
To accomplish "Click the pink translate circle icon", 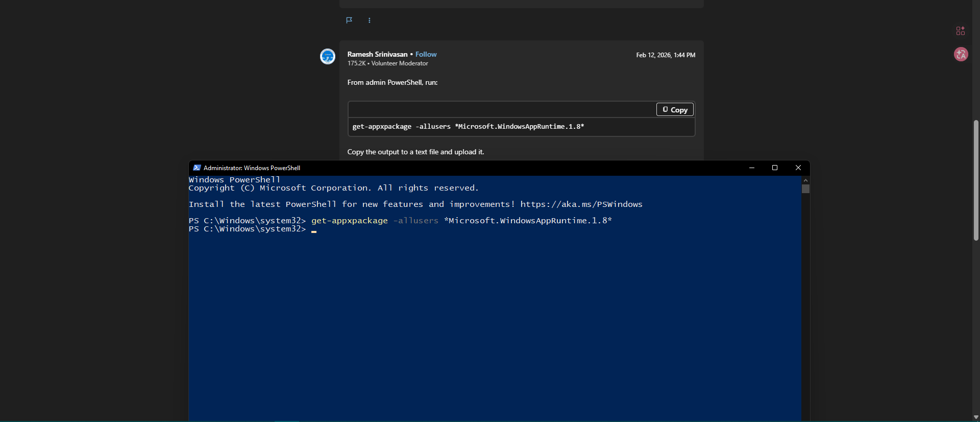I will (x=961, y=54).
